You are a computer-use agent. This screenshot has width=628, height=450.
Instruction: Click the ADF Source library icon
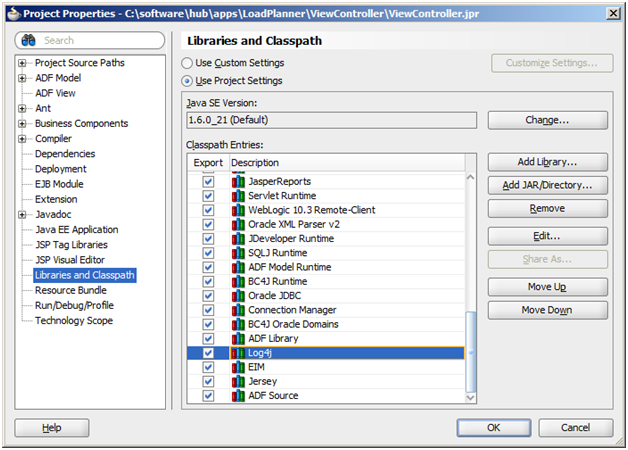[238, 396]
